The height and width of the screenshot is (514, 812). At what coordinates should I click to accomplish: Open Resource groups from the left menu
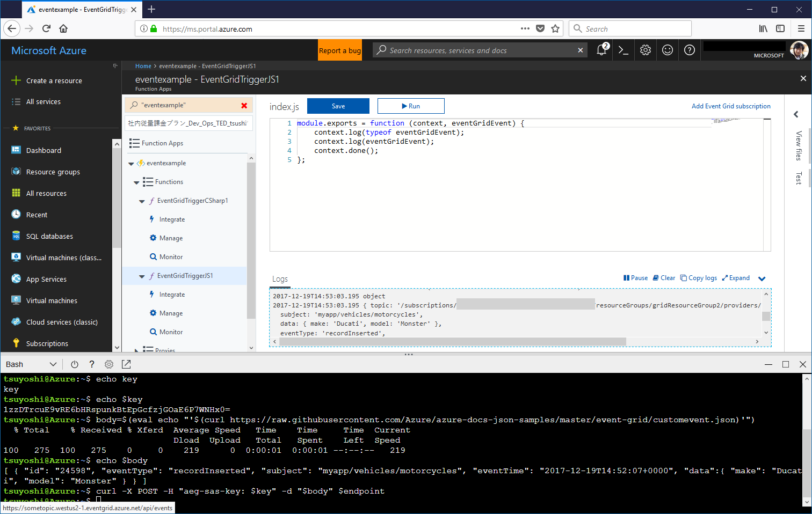(x=53, y=172)
